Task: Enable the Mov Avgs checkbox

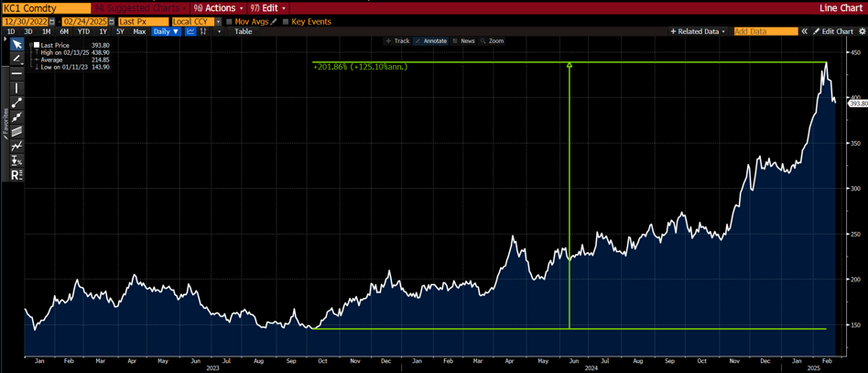Action: coord(231,22)
